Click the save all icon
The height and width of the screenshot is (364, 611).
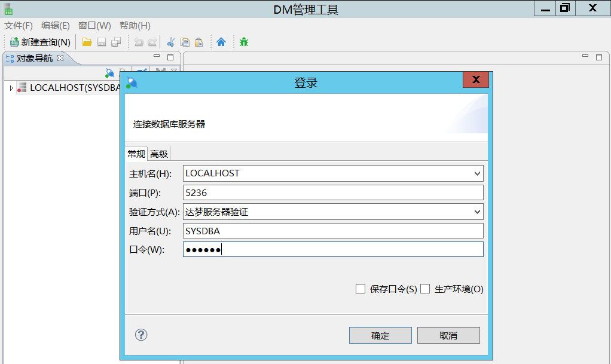116,42
